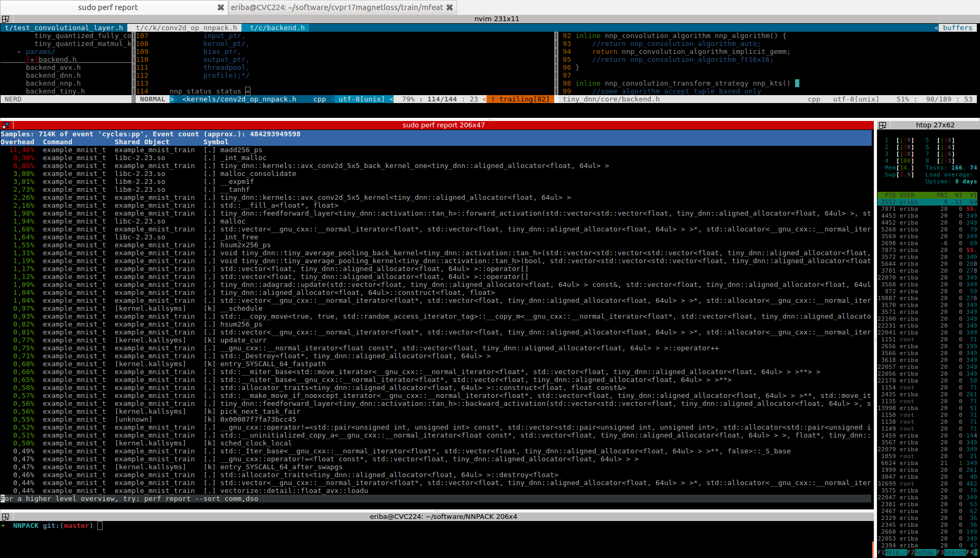Select the madd256_ps row in perf report

[436, 150]
